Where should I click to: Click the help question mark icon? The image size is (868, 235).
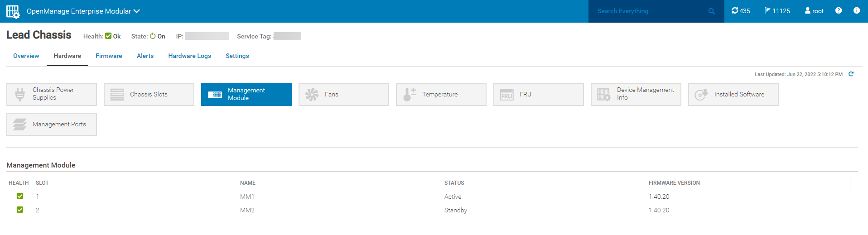[839, 10]
